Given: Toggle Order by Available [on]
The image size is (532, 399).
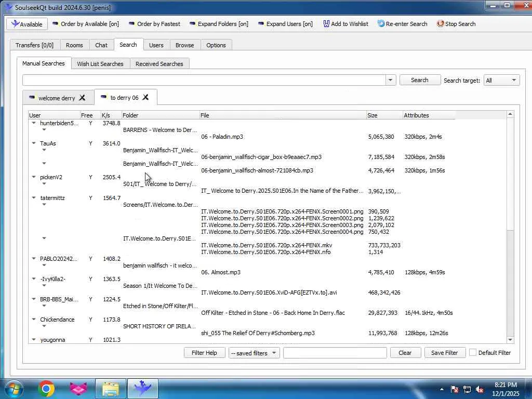Looking at the screenshot, I should tap(86, 24).
